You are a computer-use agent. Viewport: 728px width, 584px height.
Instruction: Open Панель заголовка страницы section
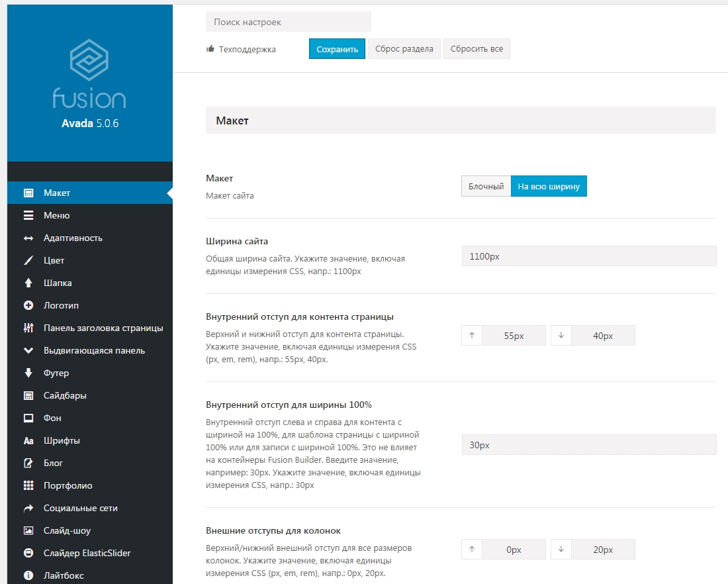90,328
